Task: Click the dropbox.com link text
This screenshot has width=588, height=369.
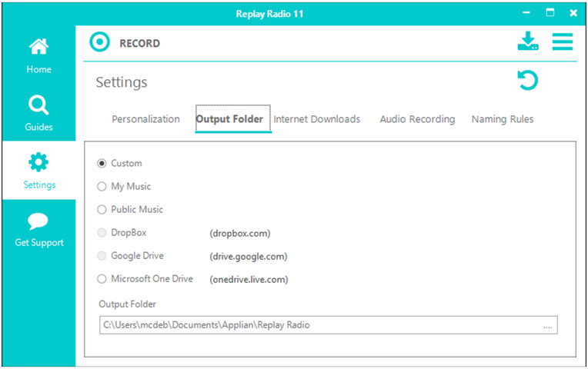Action: click(240, 234)
